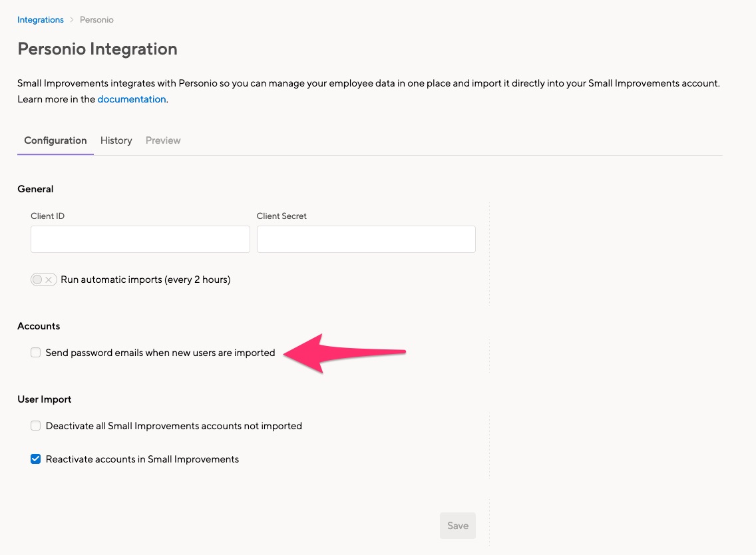
Task: Open the Preview tab
Action: click(x=162, y=140)
